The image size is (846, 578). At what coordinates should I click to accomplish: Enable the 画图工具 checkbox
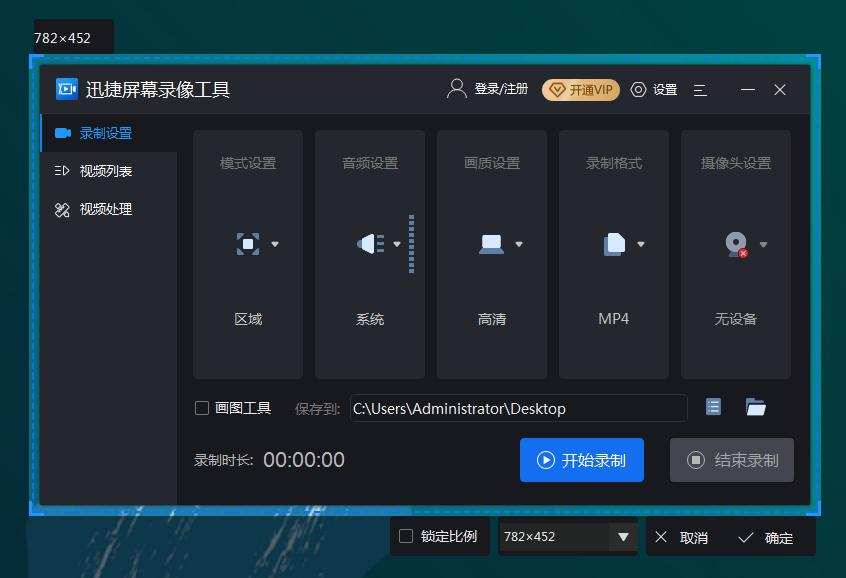tap(202, 408)
